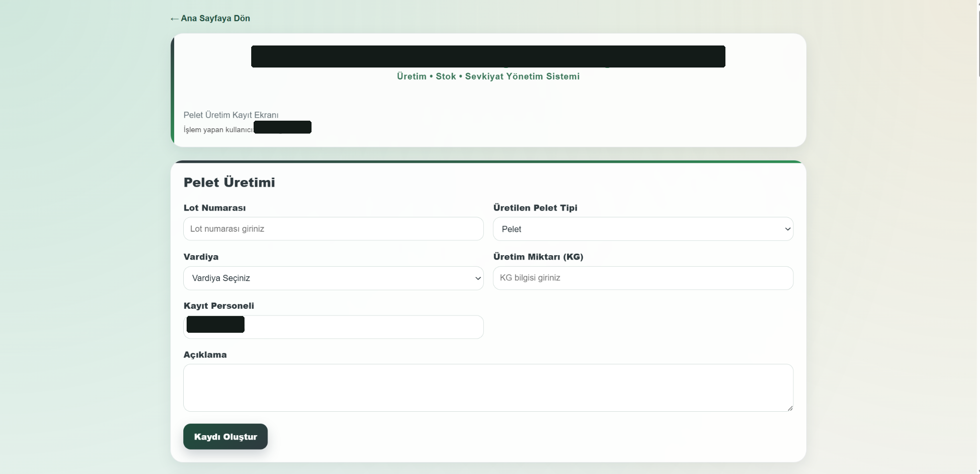Click the Açıklama label
Image resolution: width=980 pixels, height=474 pixels.
click(205, 355)
